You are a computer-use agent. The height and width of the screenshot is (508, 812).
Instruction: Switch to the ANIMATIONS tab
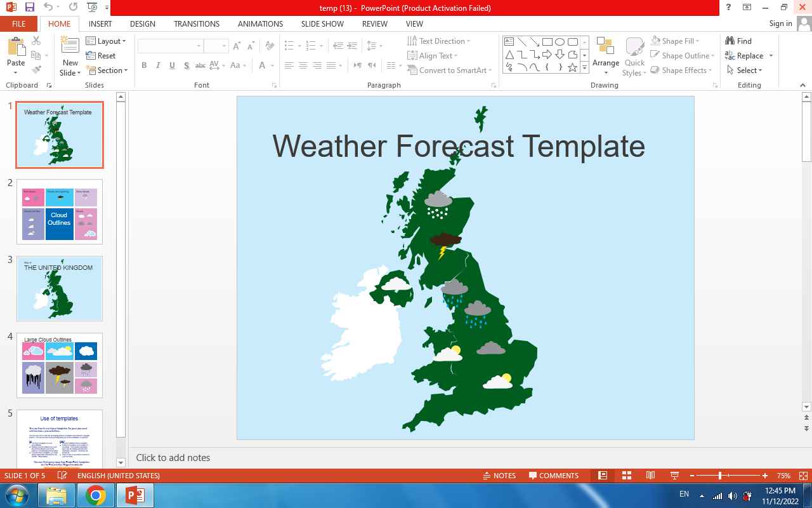click(x=260, y=23)
